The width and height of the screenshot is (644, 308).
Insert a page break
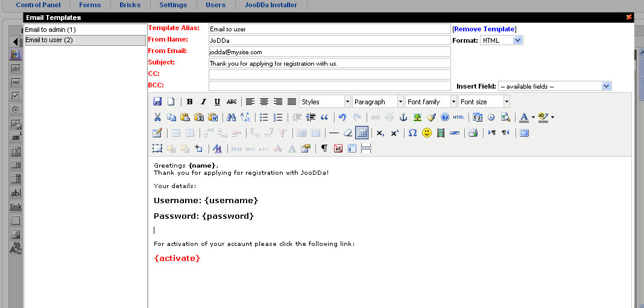click(x=366, y=148)
